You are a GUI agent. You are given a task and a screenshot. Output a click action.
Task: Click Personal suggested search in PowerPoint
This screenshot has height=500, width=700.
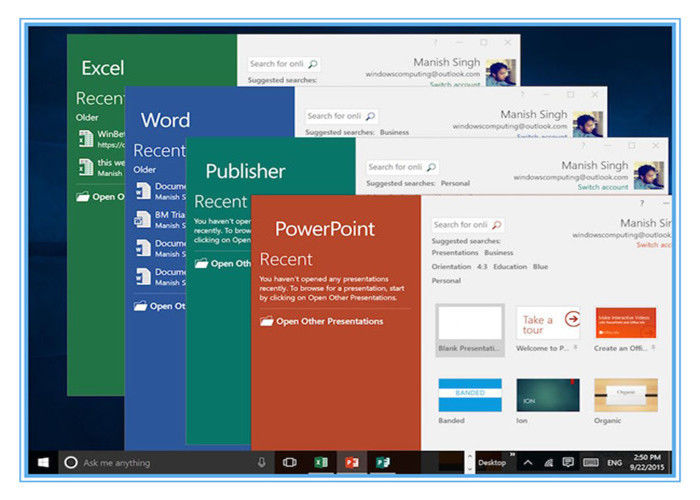click(446, 281)
